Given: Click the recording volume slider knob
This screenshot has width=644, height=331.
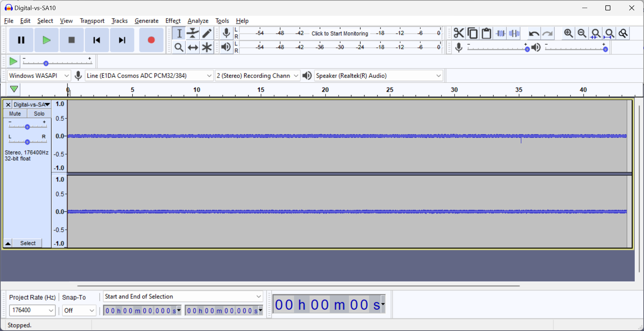Looking at the screenshot, I should (527, 49).
